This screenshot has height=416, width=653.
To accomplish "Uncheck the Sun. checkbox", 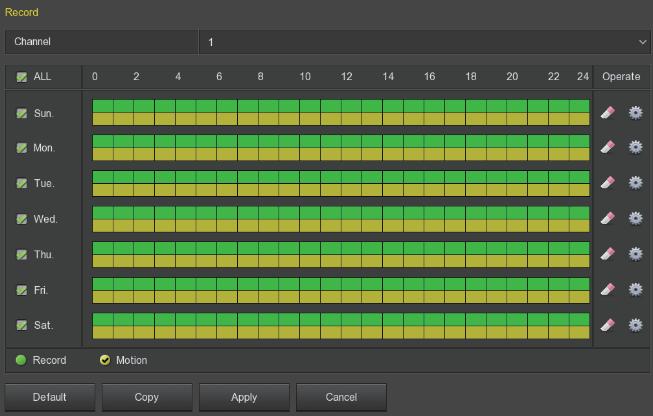I will (x=22, y=113).
